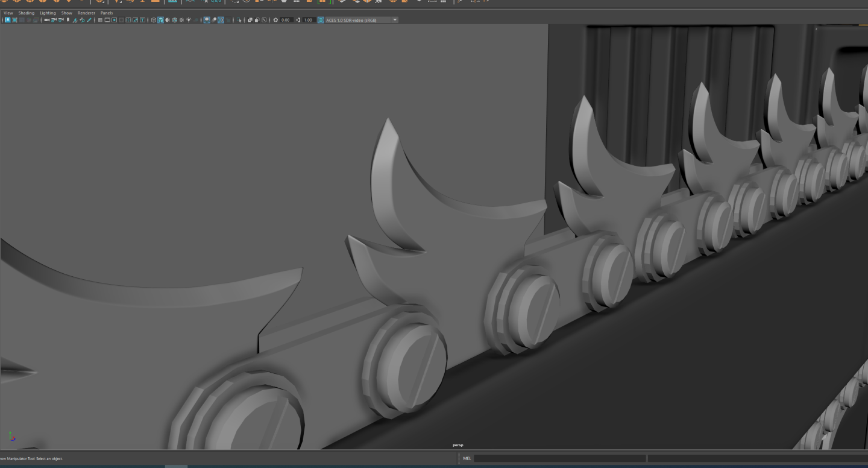Toggle the Shadows icon

coord(196,20)
